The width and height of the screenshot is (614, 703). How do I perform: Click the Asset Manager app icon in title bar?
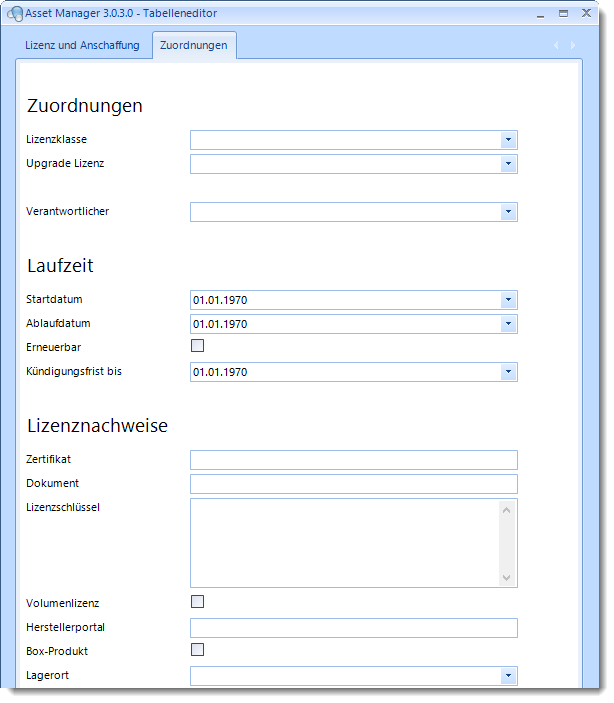[x=15, y=13]
